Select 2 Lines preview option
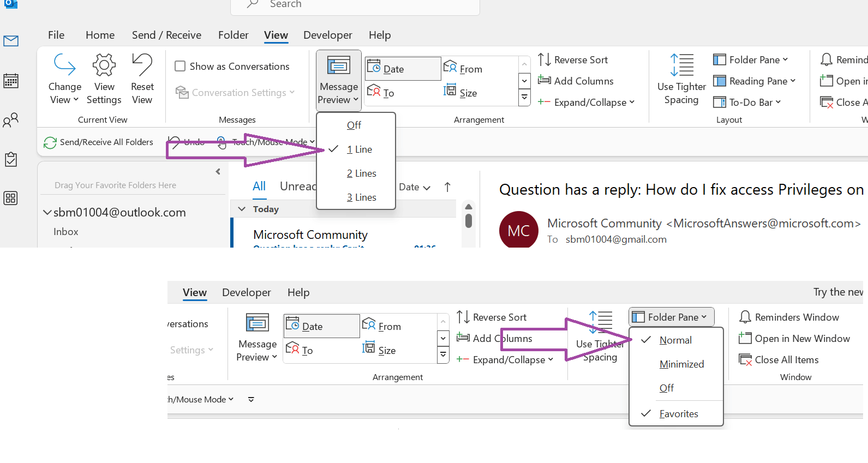Screen dimensions: 868x463 pyautogui.click(x=356, y=173)
